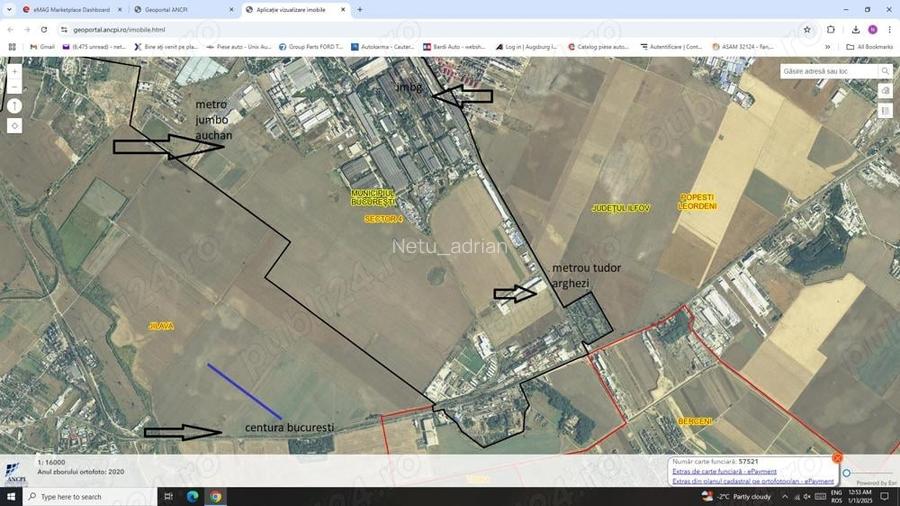Show hidden system tray icons chevron

[x=785, y=496]
